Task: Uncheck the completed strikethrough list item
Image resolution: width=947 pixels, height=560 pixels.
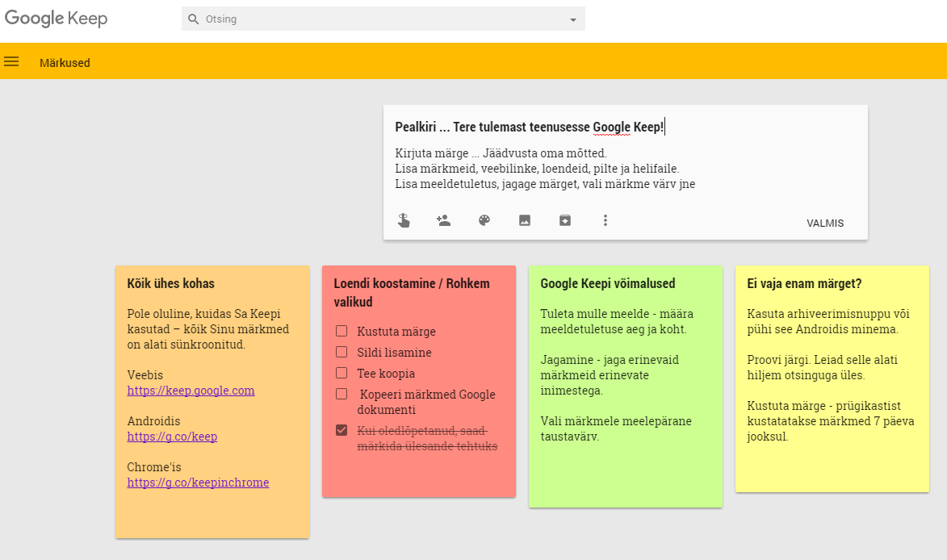Action: tap(342, 430)
